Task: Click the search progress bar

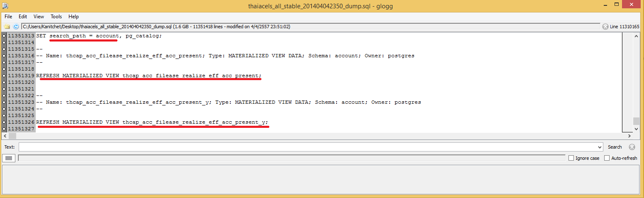Action: point(291,158)
